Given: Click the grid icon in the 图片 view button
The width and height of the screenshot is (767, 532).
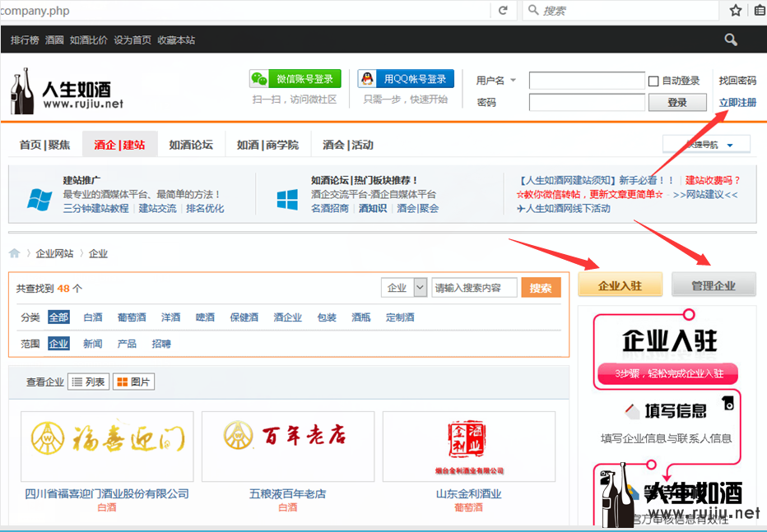Looking at the screenshot, I should point(123,382).
